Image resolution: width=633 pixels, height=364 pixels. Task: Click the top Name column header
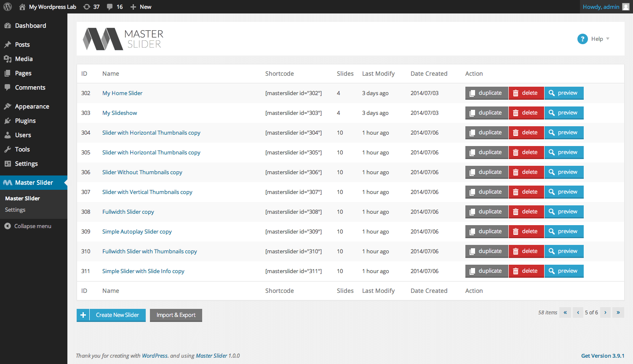(111, 74)
